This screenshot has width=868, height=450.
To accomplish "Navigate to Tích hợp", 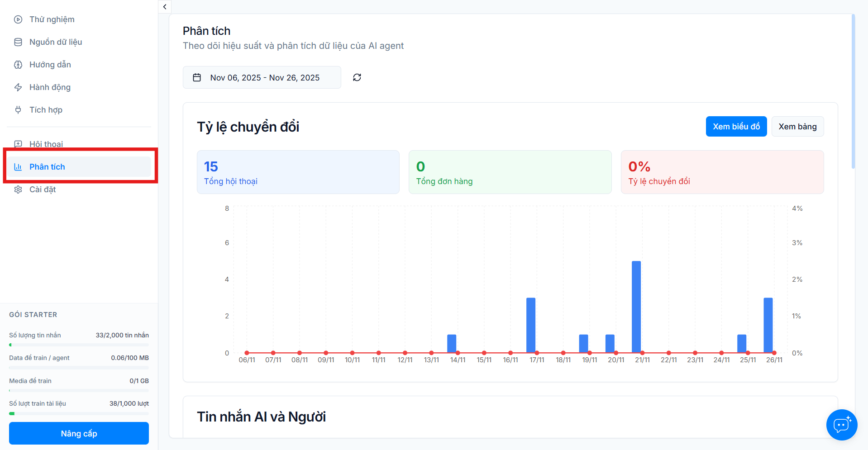I will (79, 110).
